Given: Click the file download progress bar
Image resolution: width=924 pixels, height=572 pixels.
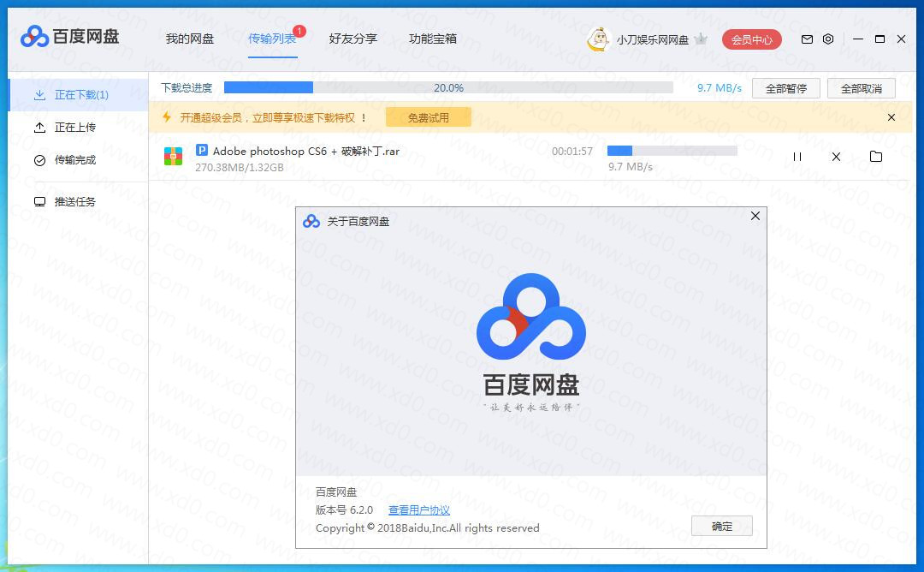Looking at the screenshot, I should pyautogui.click(x=672, y=151).
